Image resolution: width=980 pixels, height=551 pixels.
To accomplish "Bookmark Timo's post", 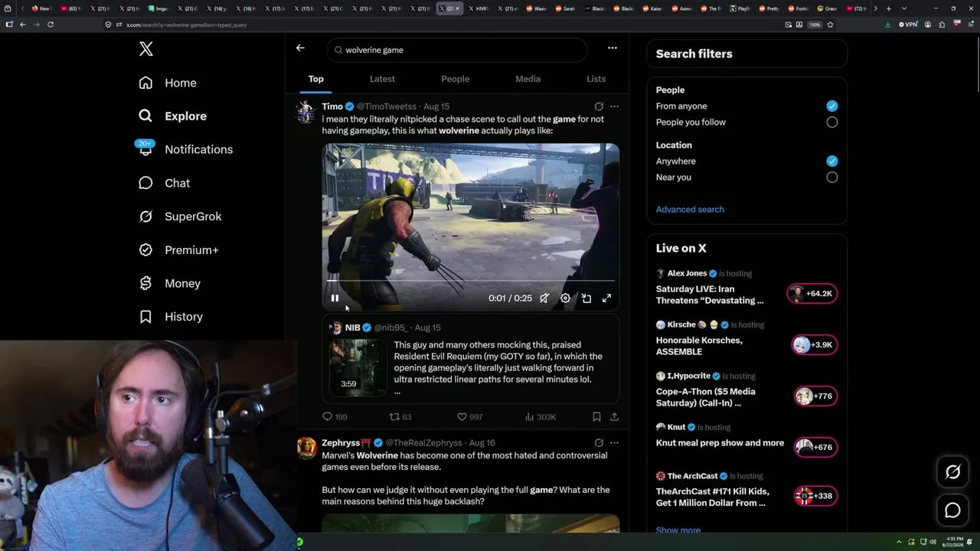I will [x=596, y=417].
